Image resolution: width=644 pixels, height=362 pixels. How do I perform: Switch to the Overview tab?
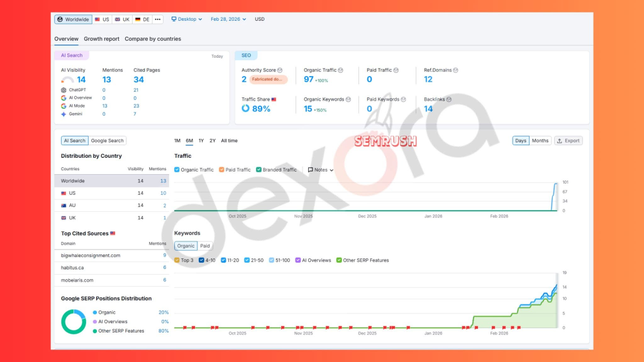(x=66, y=39)
